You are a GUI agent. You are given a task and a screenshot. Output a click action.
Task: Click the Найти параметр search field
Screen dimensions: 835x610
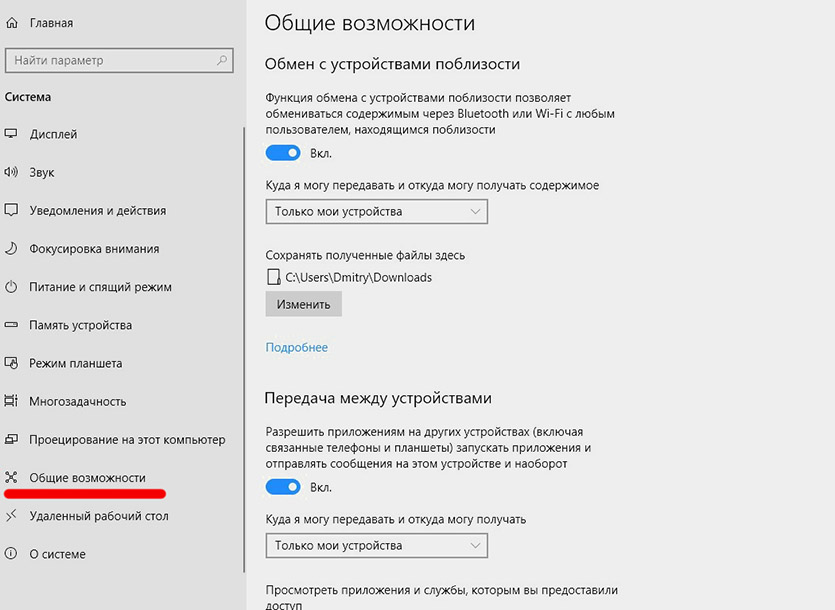point(110,61)
